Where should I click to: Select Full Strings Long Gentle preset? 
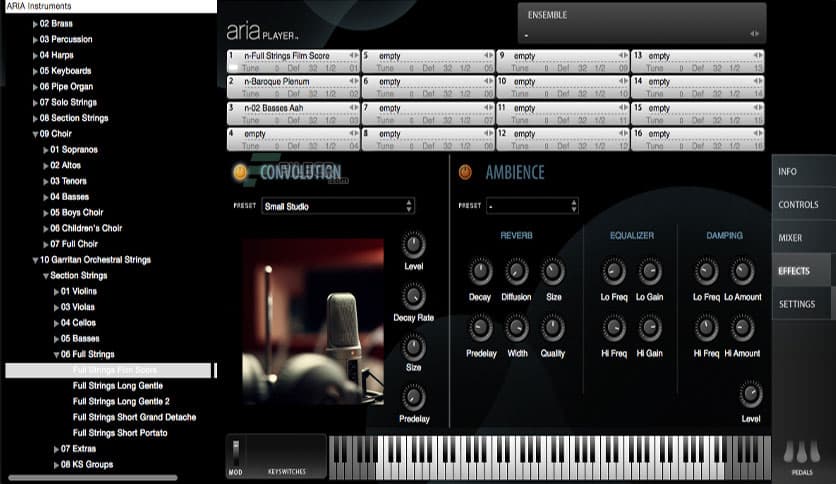(x=118, y=385)
